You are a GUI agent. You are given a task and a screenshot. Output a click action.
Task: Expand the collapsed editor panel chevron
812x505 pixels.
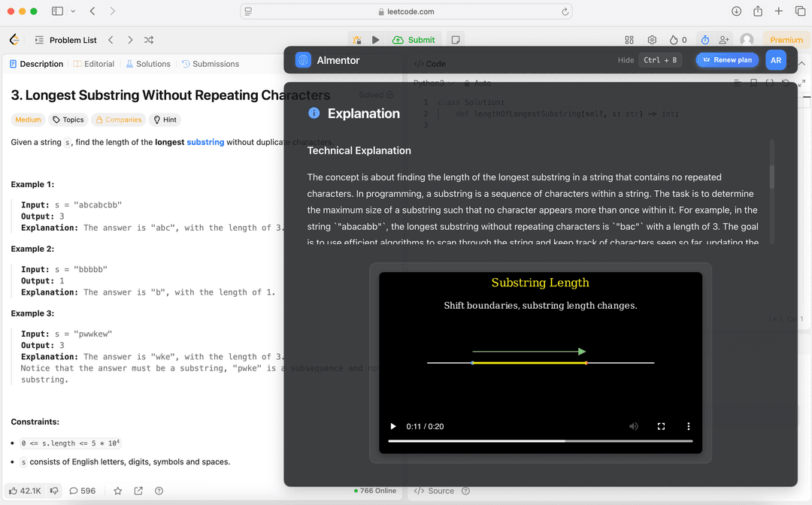point(802,63)
